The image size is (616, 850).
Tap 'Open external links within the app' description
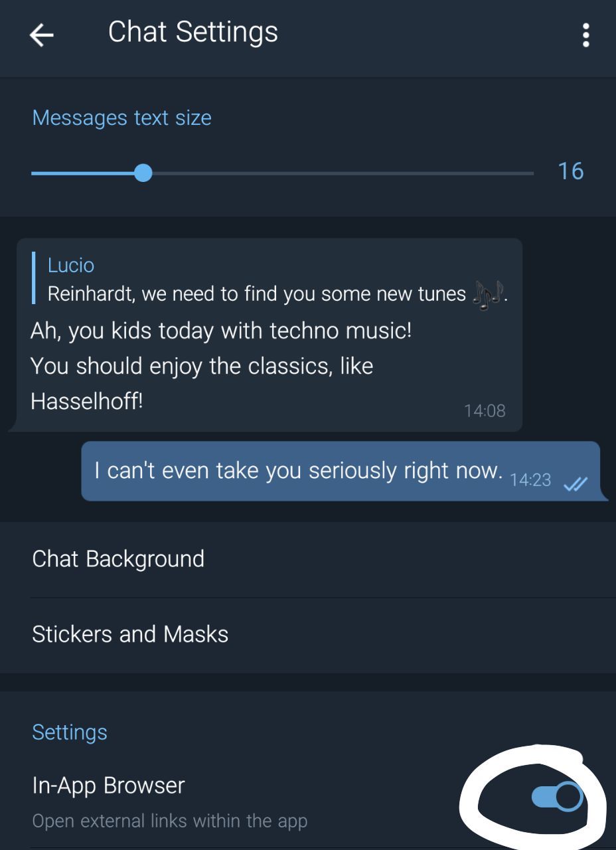169,821
